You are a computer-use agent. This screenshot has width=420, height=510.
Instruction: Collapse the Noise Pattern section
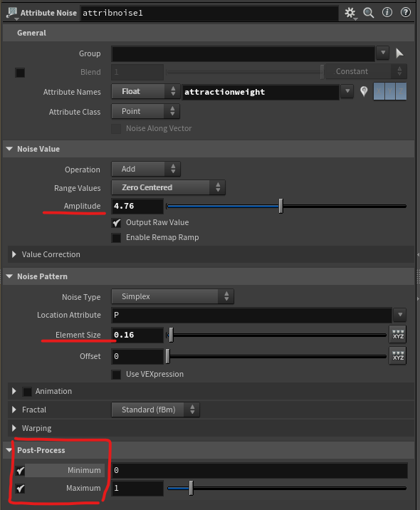9,276
